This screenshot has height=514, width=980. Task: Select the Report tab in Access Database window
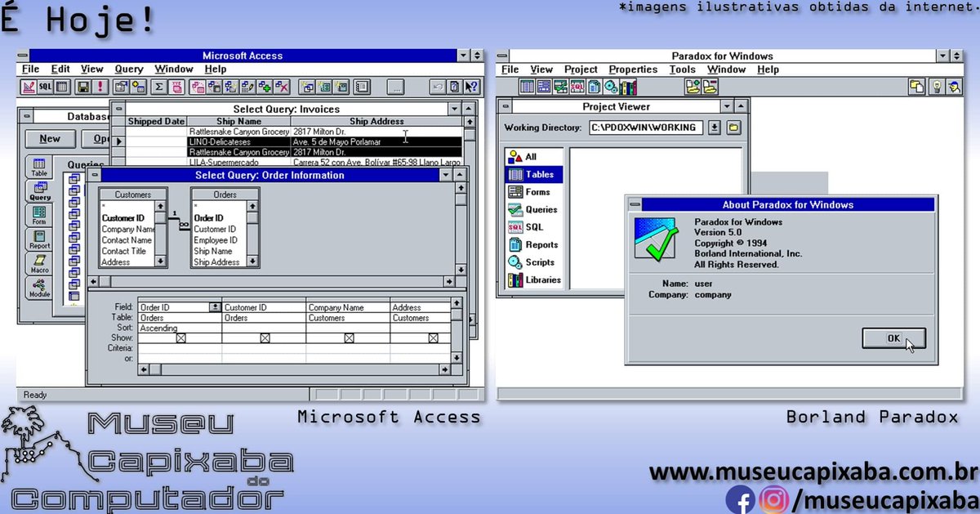(x=39, y=239)
